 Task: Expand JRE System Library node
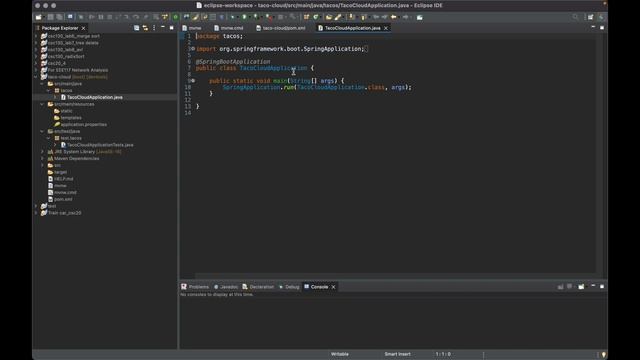tap(42, 152)
